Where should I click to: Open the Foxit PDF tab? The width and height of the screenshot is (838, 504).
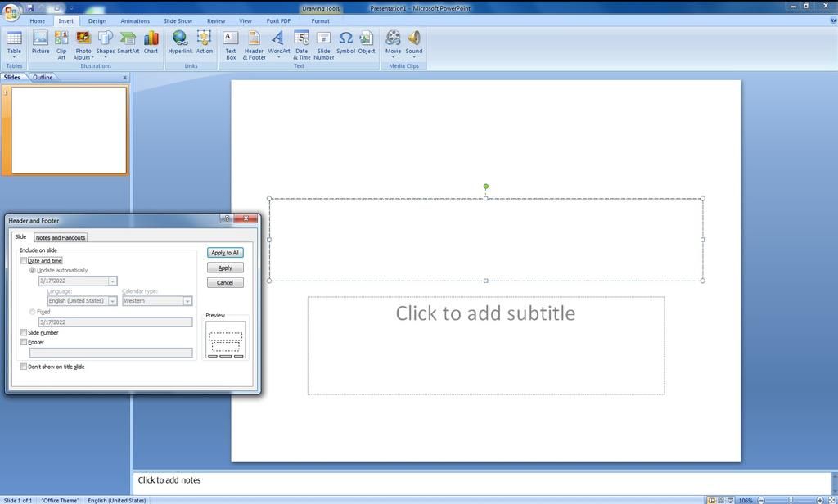[x=278, y=20]
